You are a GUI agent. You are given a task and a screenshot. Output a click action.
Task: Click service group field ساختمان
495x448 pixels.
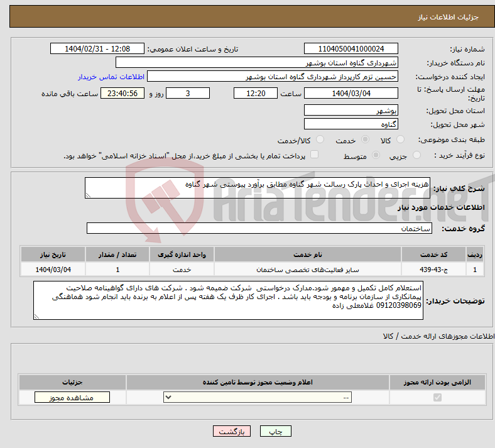[259, 228]
